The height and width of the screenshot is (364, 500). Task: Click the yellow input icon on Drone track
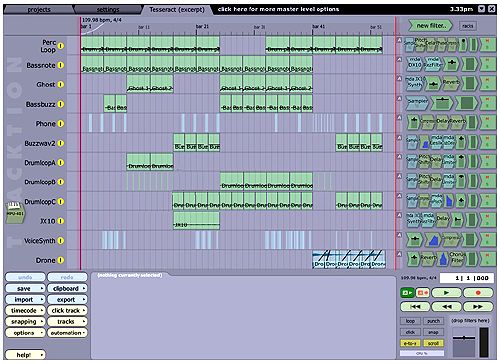tap(61, 260)
